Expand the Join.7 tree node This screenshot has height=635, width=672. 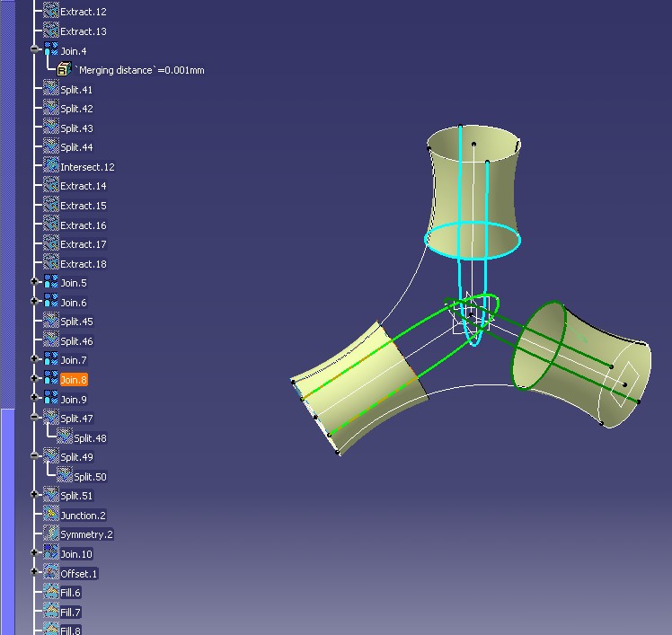tap(34, 358)
